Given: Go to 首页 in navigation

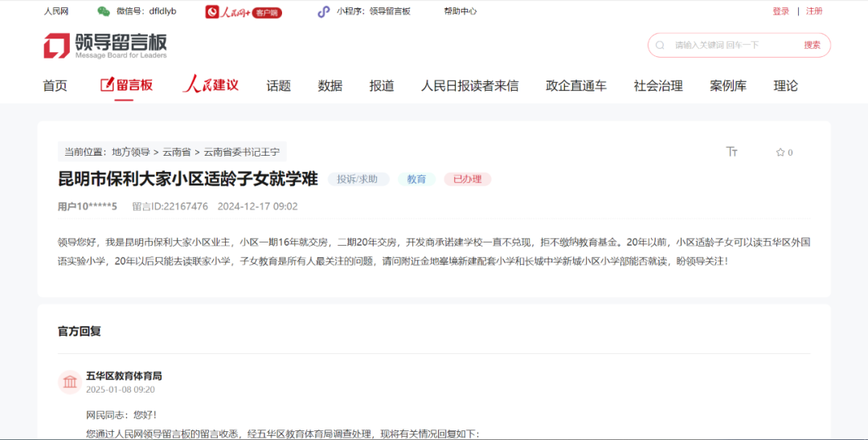Looking at the screenshot, I should click(x=55, y=86).
